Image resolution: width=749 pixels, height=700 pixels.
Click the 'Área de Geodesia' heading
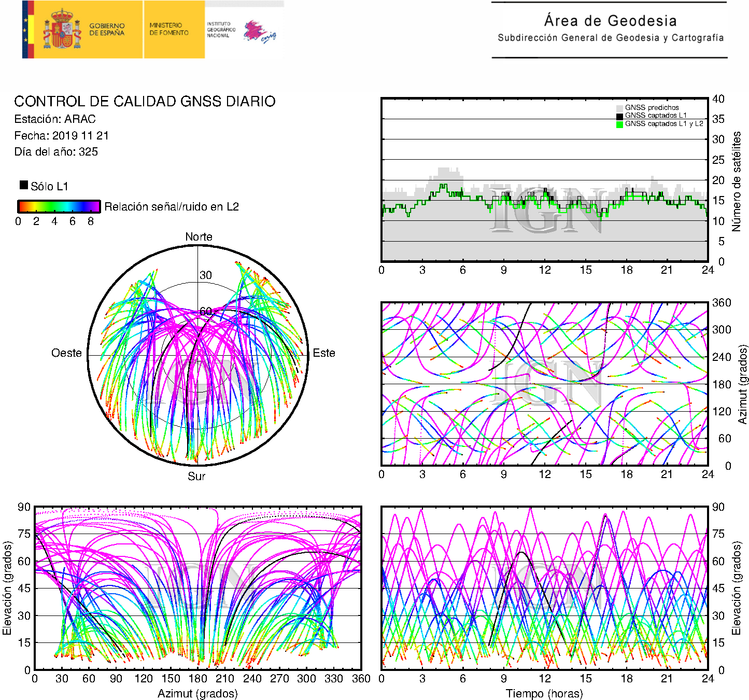(x=610, y=21)
